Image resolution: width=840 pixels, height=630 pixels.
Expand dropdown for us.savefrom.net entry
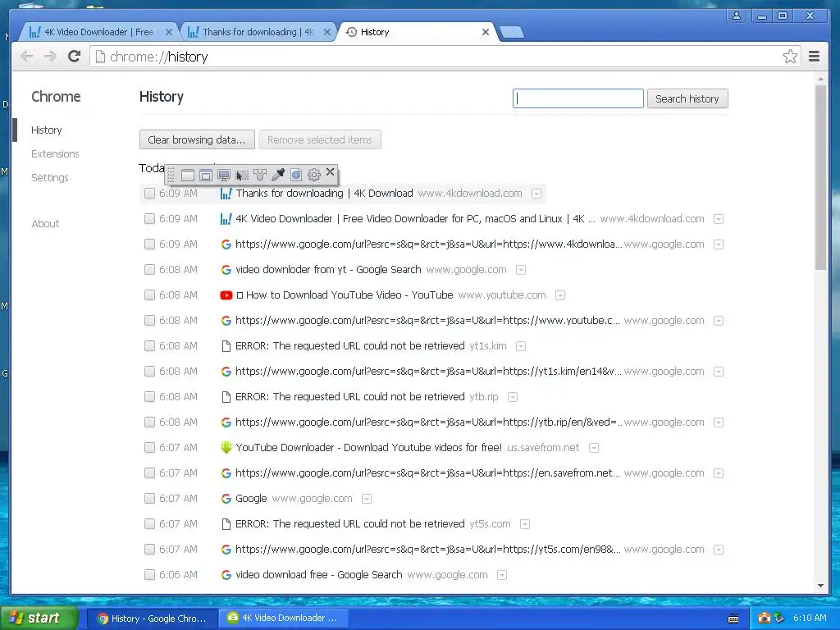tap(594, 448)
